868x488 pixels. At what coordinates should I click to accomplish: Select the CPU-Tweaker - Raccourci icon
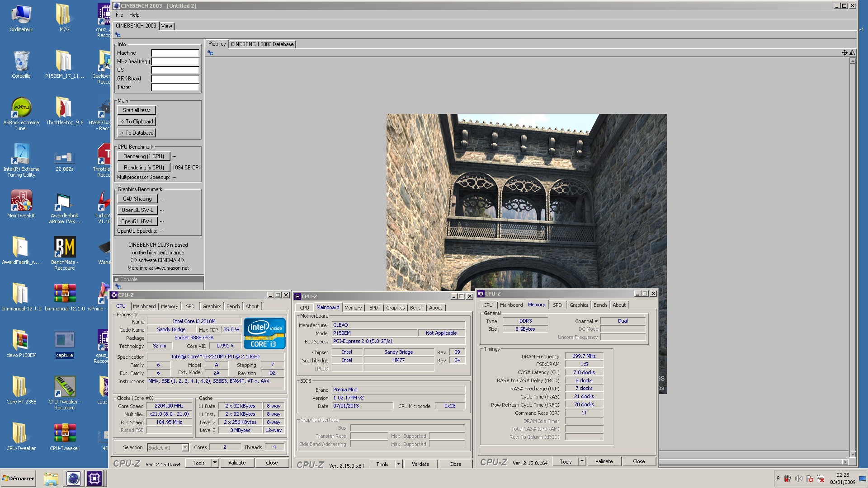pos(65,393)
